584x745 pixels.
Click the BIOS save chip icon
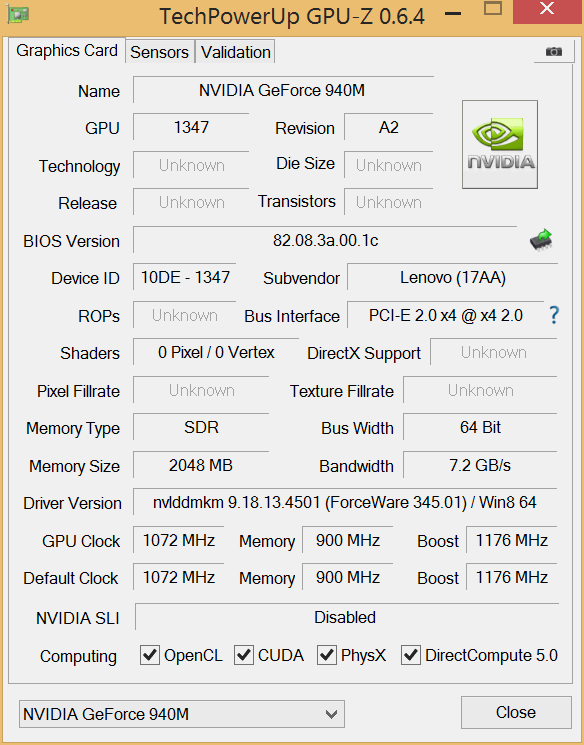tap(541, 239)
